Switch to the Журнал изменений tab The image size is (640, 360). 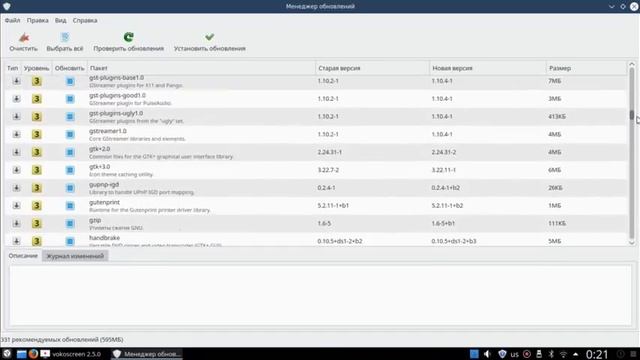pyautogui.click(x=75, y=256)
